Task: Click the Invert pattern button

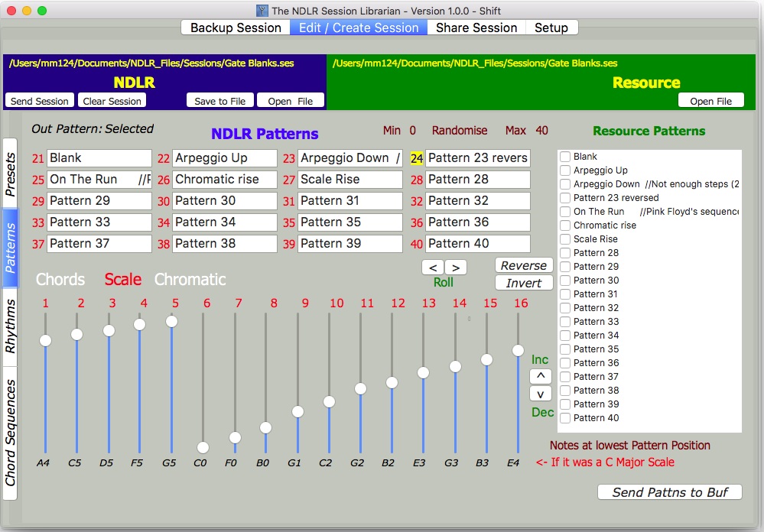Action: click(524, 283)
